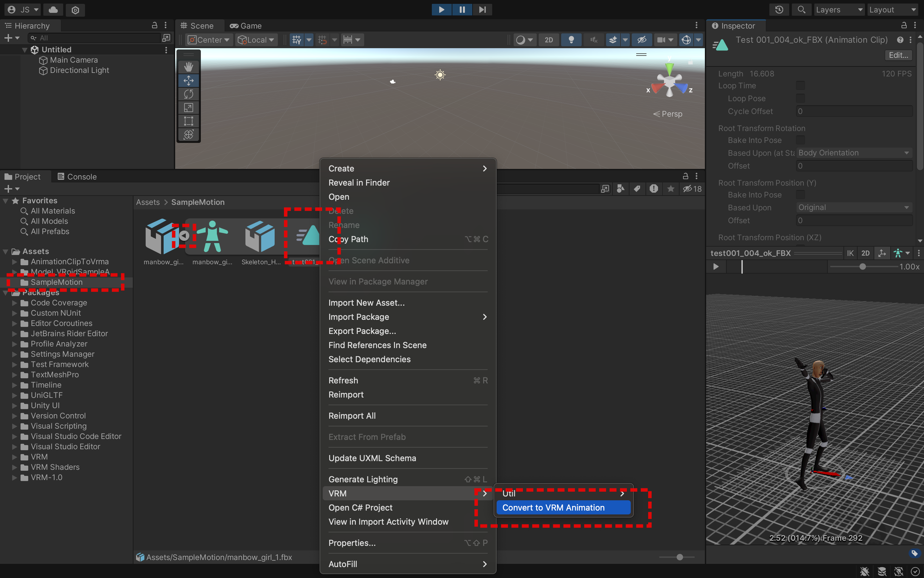Click the Hierarchy search field
The image size is (924, 578).
pyautogui.click(x=95, y=38)
